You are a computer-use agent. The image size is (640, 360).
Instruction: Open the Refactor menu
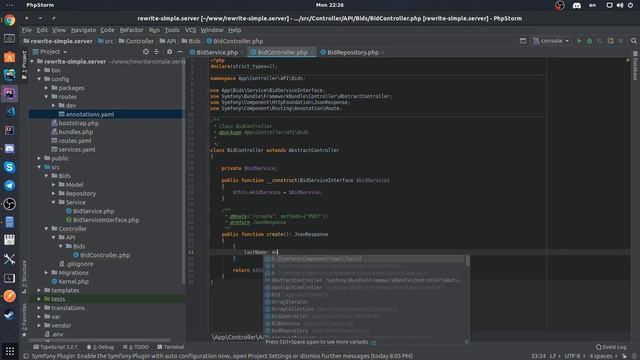[131, 30]
